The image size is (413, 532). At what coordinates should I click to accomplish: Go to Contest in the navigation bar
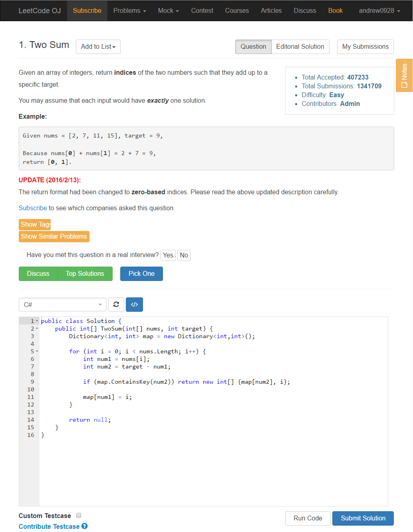[x=202, y=11]
